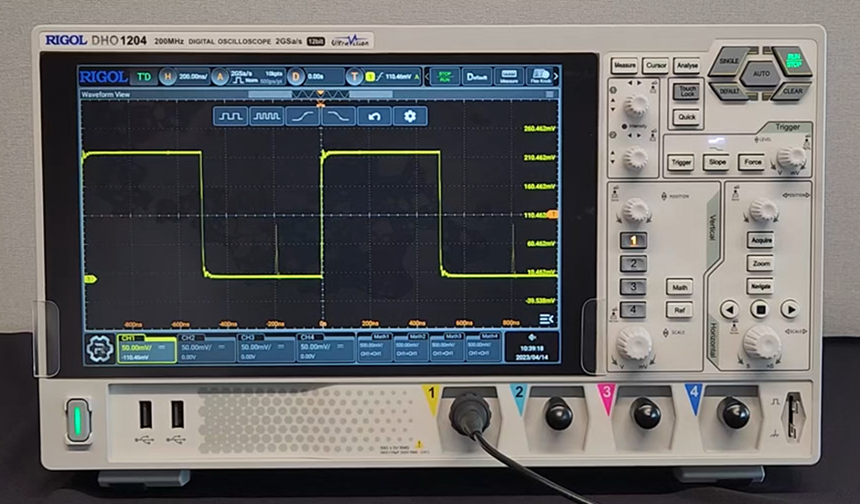The width and height of the screenshot is (860, 504).
Task: Tap the time and date display
Action: pos(532,353)
